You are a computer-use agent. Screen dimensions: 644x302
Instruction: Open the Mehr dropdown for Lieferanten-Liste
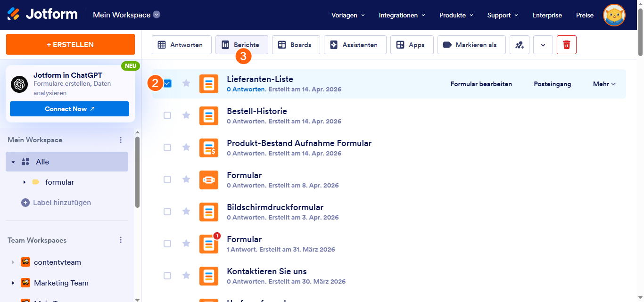point(604,83)
